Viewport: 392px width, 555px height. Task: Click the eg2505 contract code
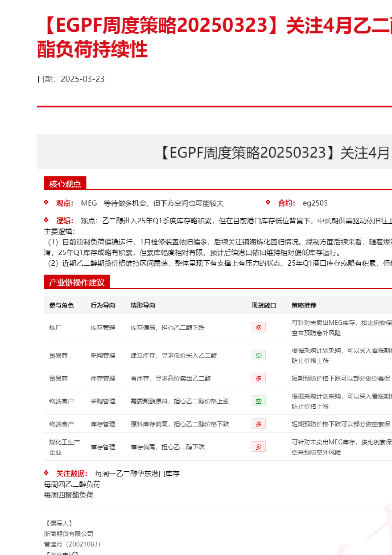coord(315,203)
